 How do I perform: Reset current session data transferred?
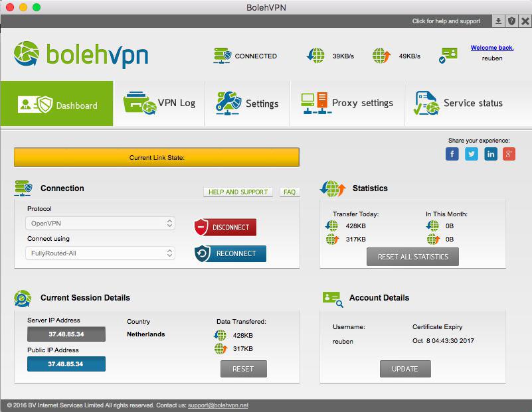(244, 369)
